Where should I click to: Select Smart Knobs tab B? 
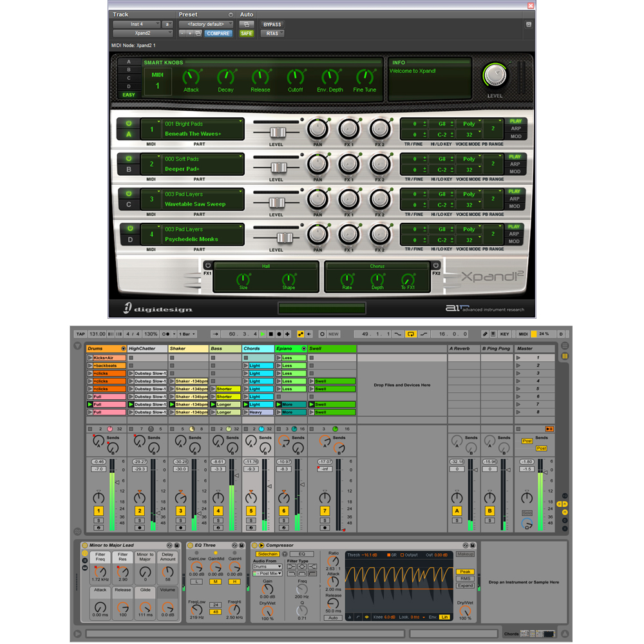(129, 70)
